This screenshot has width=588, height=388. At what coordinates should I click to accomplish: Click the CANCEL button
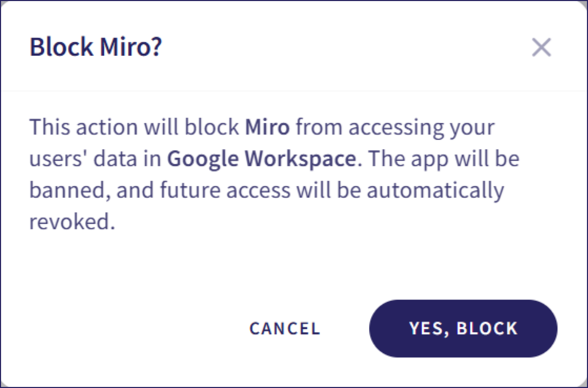pyautogui.click(x=285, y=329)
